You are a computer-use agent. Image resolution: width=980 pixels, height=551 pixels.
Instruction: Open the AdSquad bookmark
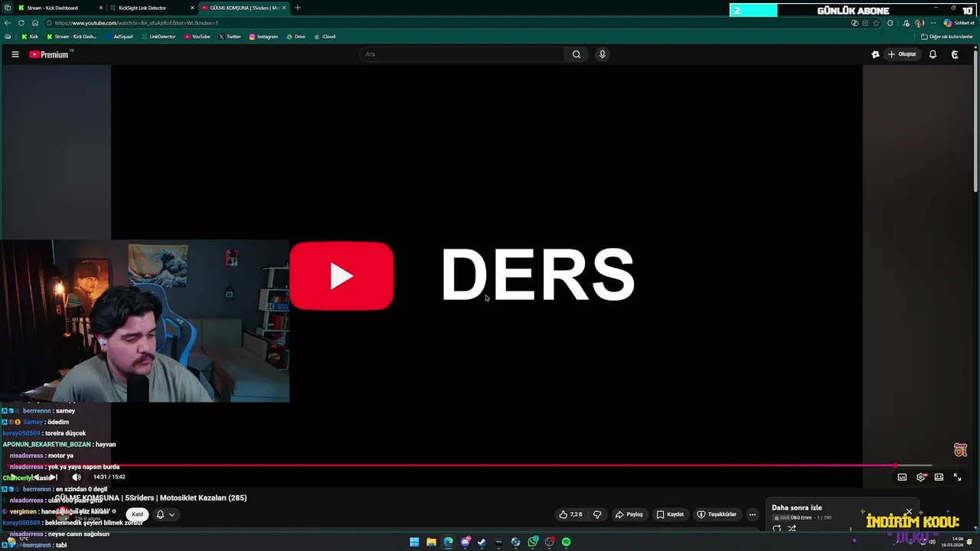click(119, 37)
